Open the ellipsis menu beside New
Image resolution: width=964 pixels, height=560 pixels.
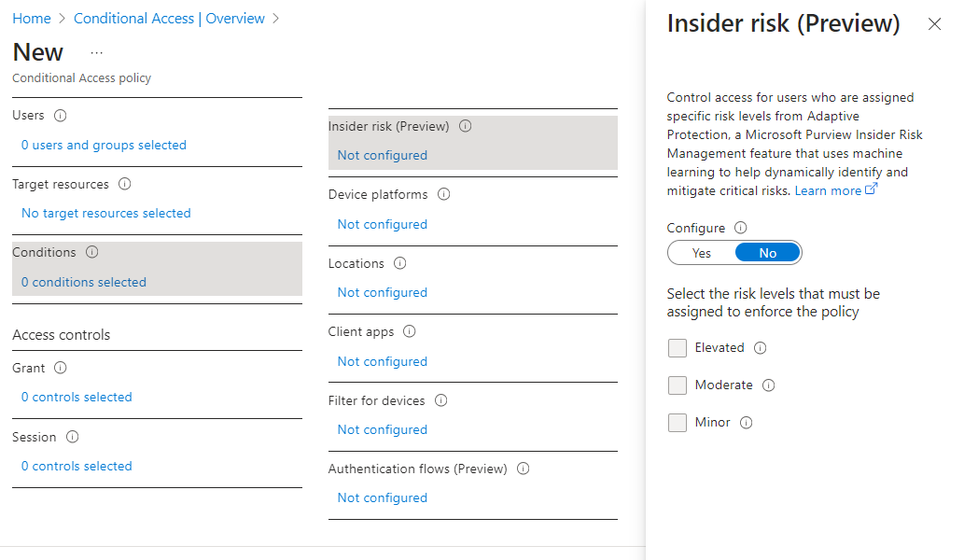97,53
